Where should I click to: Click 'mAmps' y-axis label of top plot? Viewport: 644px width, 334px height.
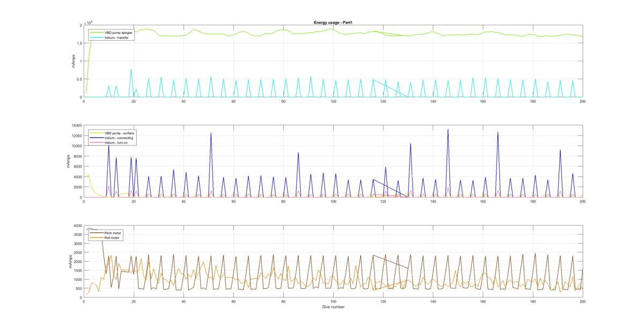click(74, 61)
